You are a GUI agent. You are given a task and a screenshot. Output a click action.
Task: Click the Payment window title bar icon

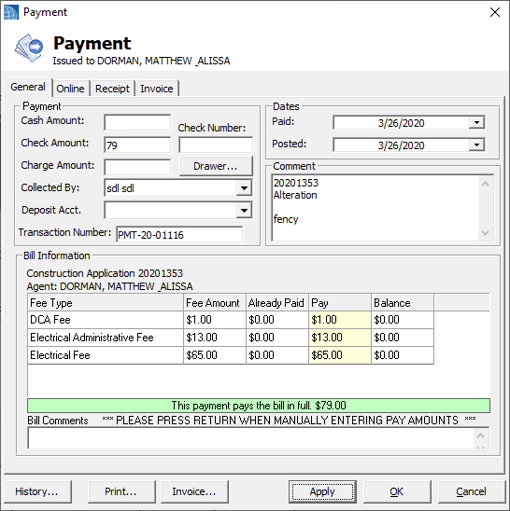[x=11, y=12]
